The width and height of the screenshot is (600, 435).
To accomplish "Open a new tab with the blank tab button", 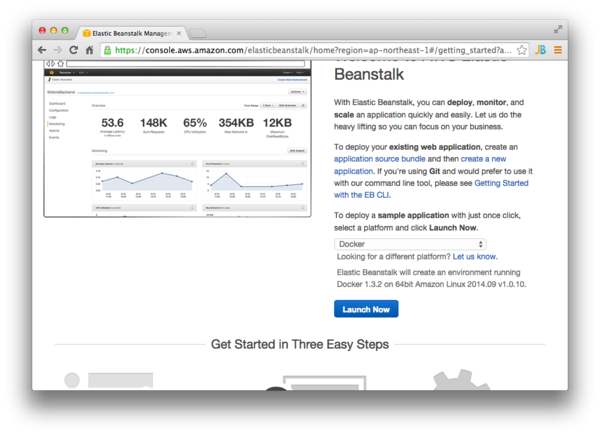I will point(198,34).
